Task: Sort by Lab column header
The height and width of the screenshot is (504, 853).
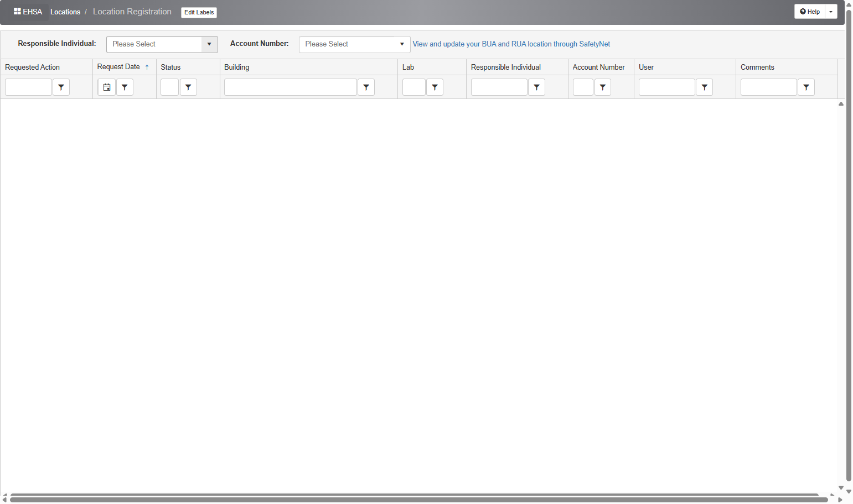Action: [408, 67]
